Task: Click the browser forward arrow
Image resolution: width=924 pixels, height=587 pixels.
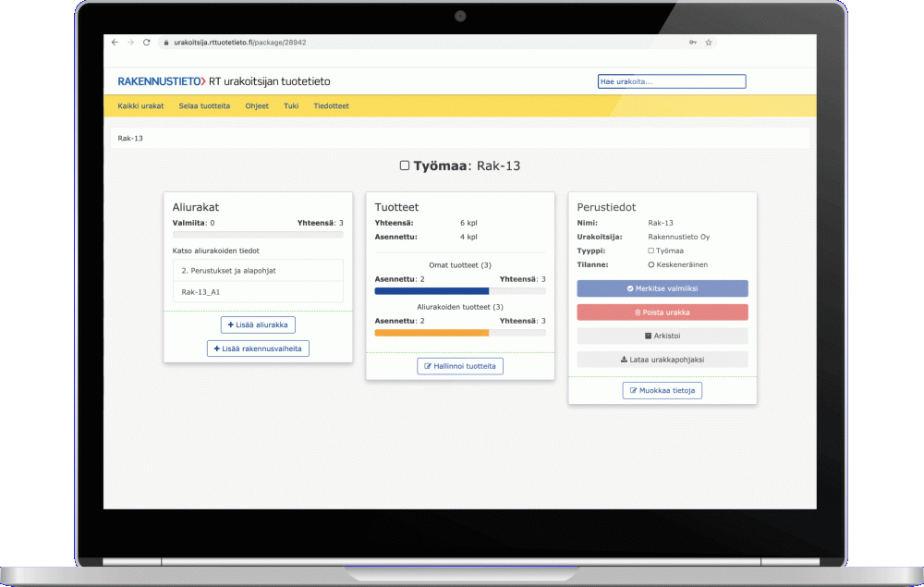Action: tap(131, 43)
